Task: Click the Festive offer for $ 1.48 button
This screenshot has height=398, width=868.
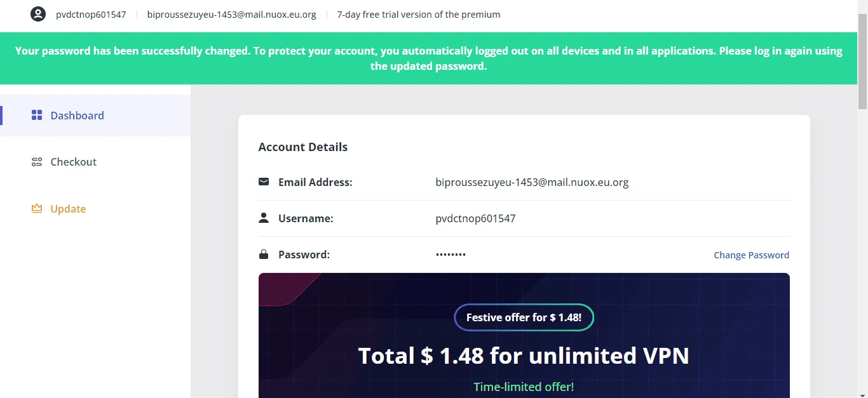Action: (x=524, y=317)
